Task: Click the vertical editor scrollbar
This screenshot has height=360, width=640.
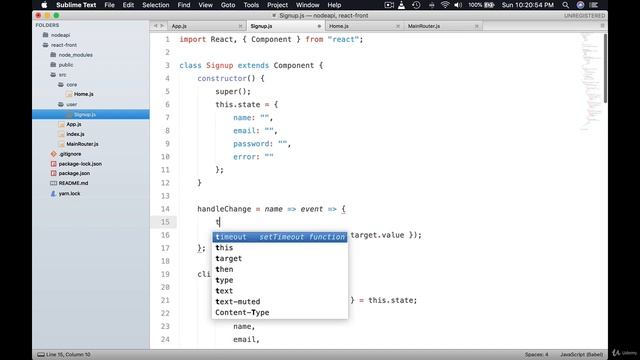Action: coord(605,68)
